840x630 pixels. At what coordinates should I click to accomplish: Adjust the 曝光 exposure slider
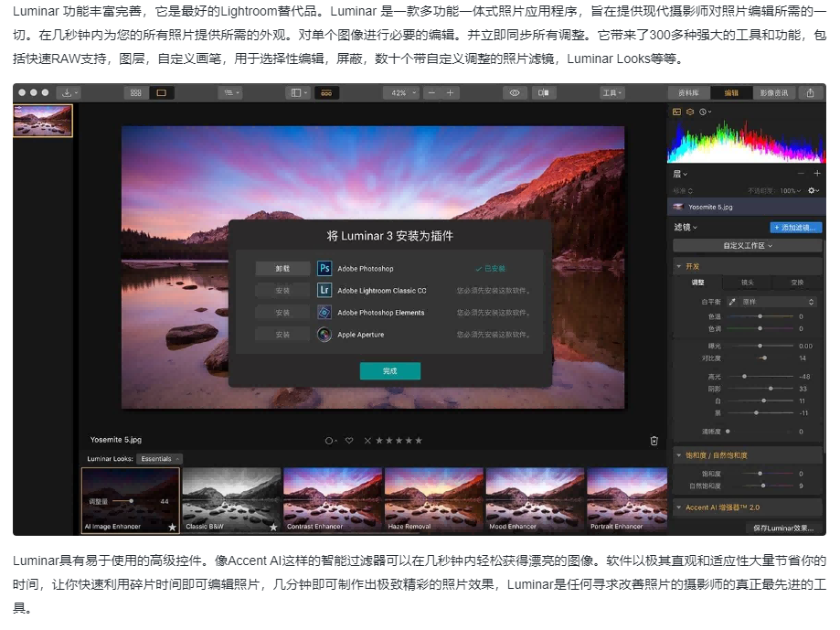click(760, 346)
